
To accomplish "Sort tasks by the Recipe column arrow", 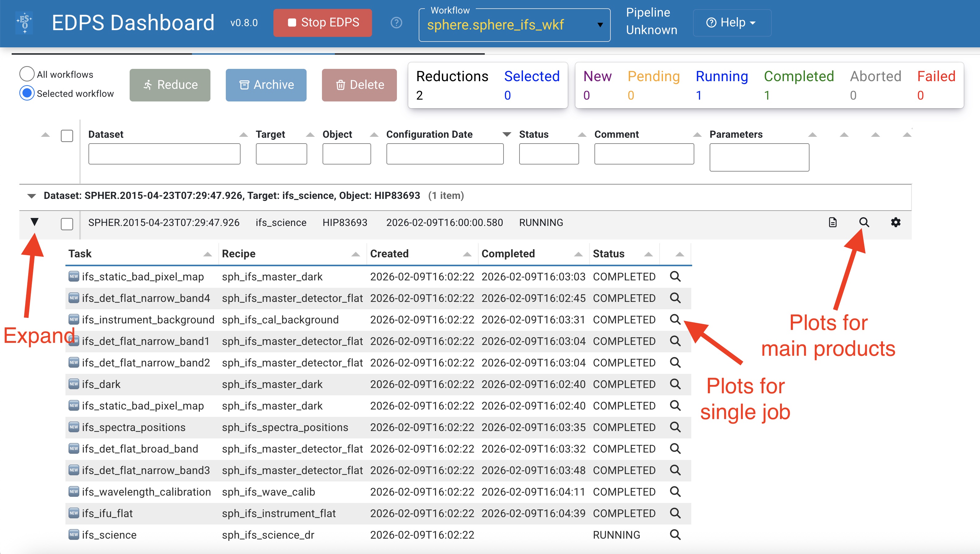I will [x=356, y=254].
